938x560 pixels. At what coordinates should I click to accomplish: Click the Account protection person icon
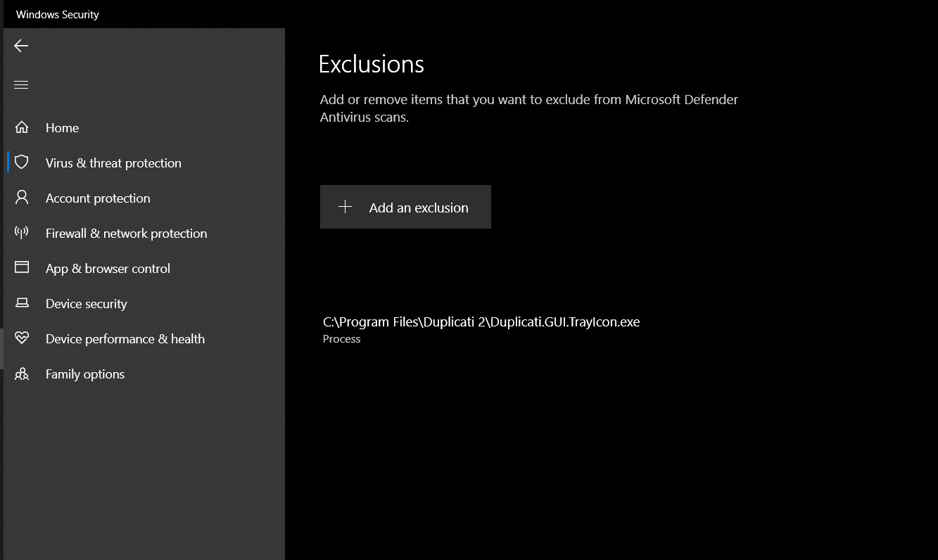click(22, 198)
